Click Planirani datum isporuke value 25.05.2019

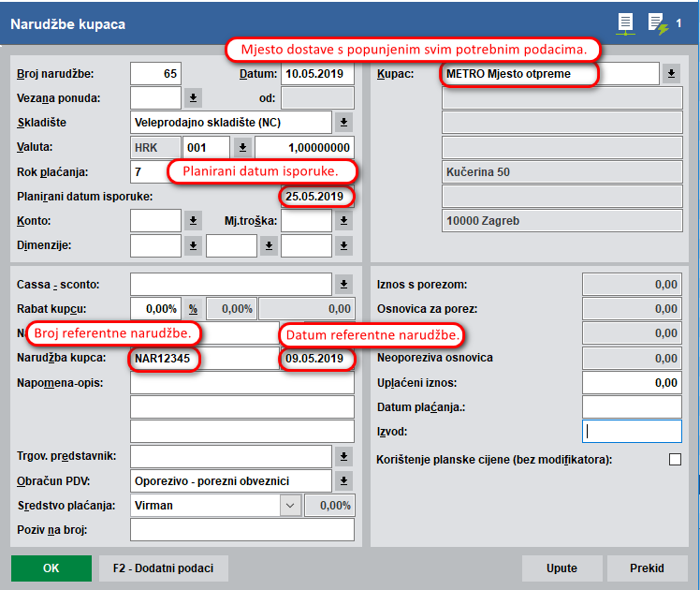[317, 196]
